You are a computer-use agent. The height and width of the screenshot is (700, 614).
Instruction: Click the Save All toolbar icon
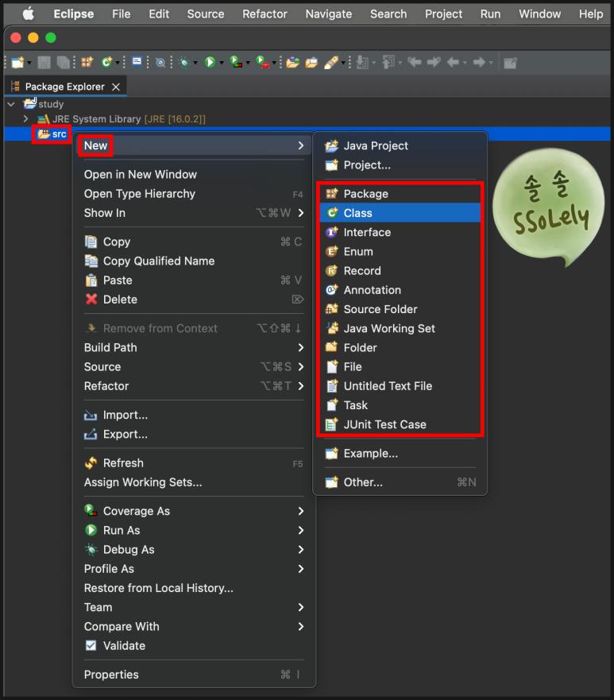pos(63,63)
